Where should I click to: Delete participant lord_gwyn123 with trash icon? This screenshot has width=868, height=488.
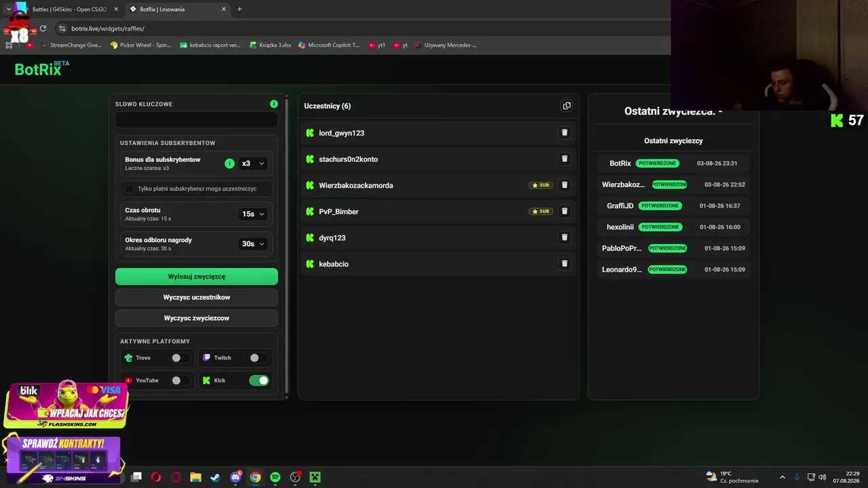(564, 133)
